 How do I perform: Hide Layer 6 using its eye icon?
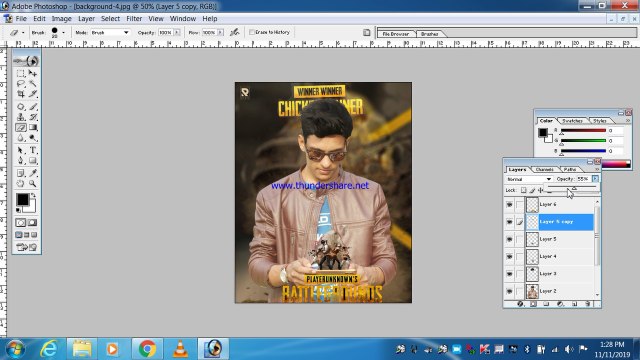(x=509, y=204)
